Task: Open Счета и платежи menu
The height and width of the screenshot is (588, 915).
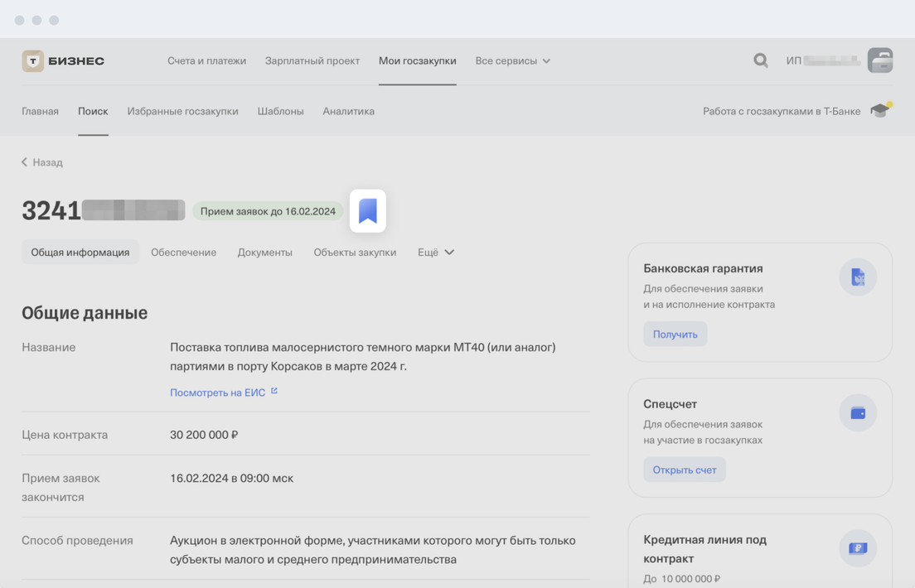Action: pos(206,60)
